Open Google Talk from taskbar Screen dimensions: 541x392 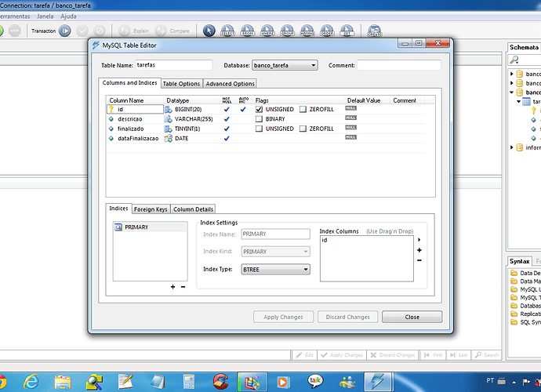315,381
